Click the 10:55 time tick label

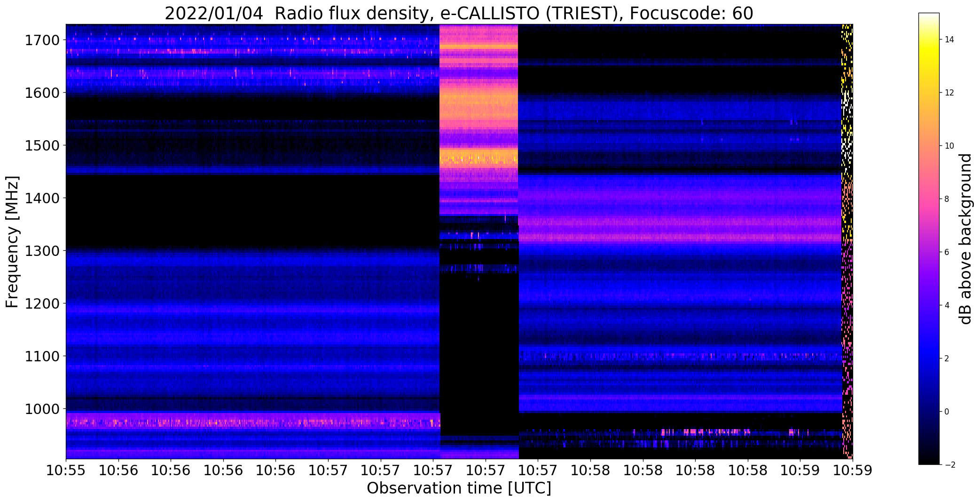pos(66,470)
